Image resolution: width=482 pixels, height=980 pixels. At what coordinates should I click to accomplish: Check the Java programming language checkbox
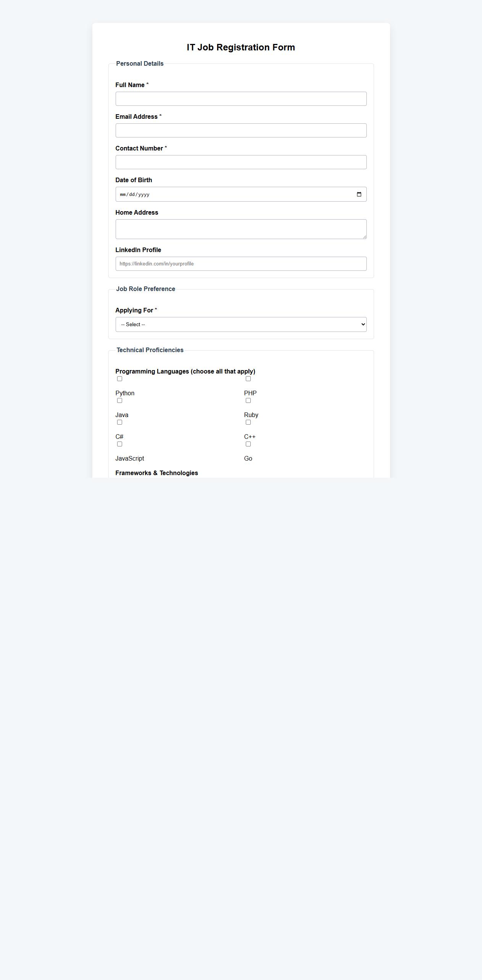coord(120,400)
